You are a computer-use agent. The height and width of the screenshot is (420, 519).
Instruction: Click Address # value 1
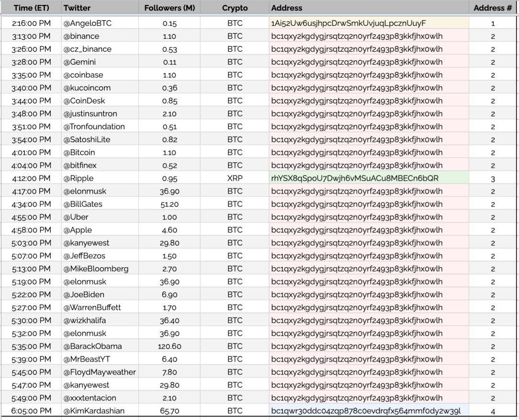pos(493,23)
